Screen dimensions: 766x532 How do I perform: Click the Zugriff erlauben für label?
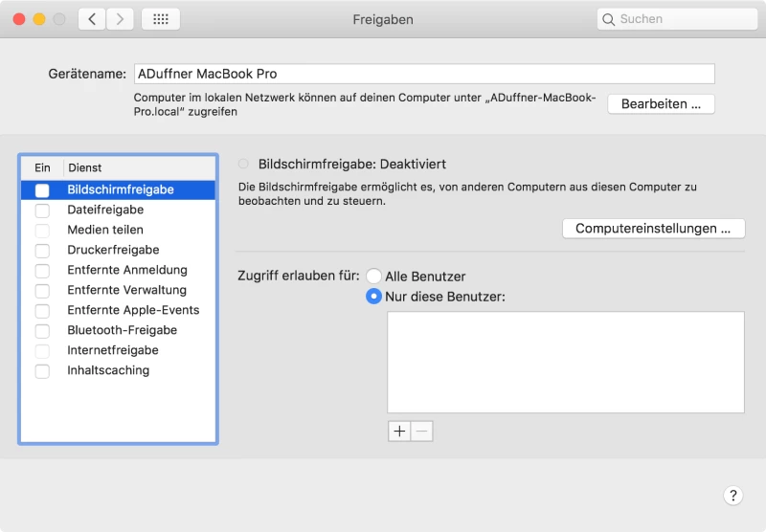click(299, 276)
